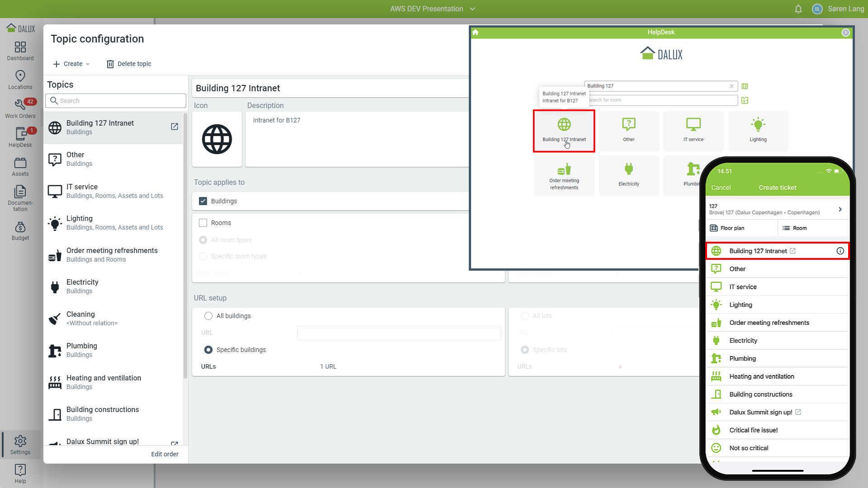Click the topics Search field
The width and height of the screenshot is (868, 488).
click(116, 101)
